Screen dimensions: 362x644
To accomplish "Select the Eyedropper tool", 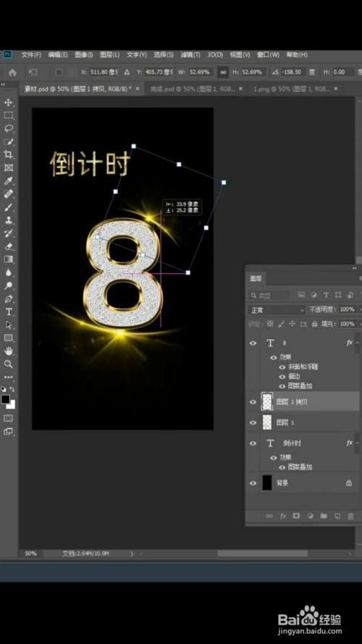I will (8, 180).
